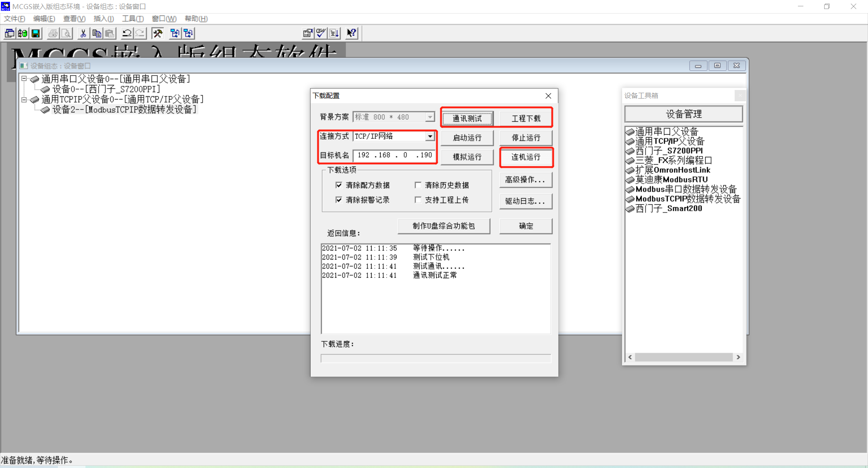Click the context help (arrow with question mark) icon
The height and width of the screenshot is (468, 868).
(351, 33)
